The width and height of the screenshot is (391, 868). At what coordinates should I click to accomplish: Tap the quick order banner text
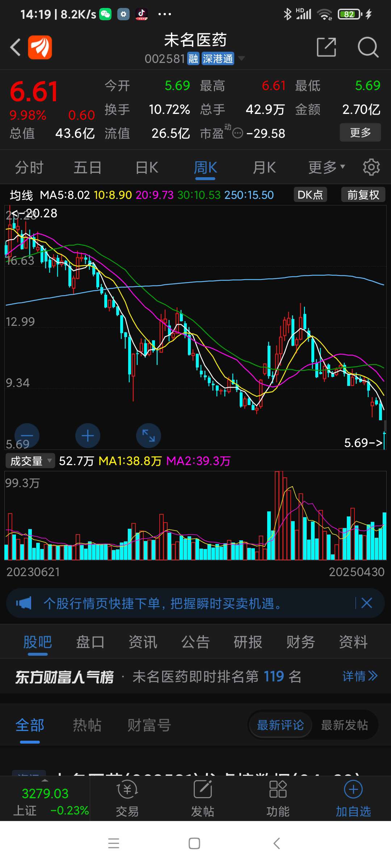163,603
